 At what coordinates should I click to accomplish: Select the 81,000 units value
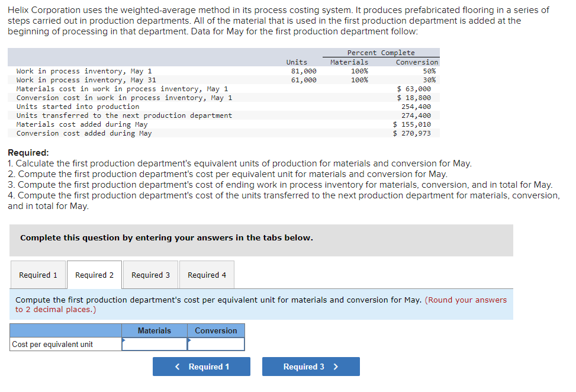(x=304, y=71)
